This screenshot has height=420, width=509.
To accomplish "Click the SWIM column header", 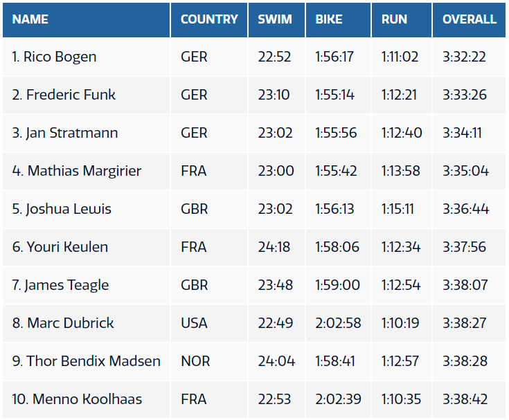I will pos(276,20).
